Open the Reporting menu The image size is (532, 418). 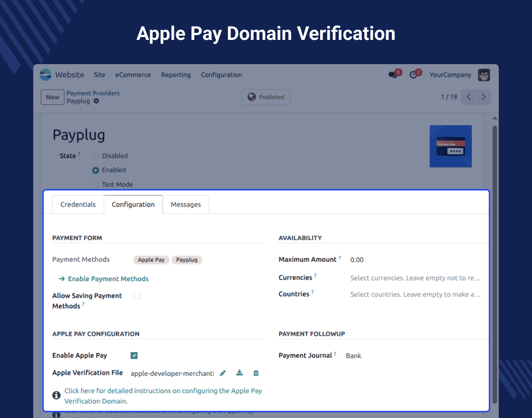(176, 75)
